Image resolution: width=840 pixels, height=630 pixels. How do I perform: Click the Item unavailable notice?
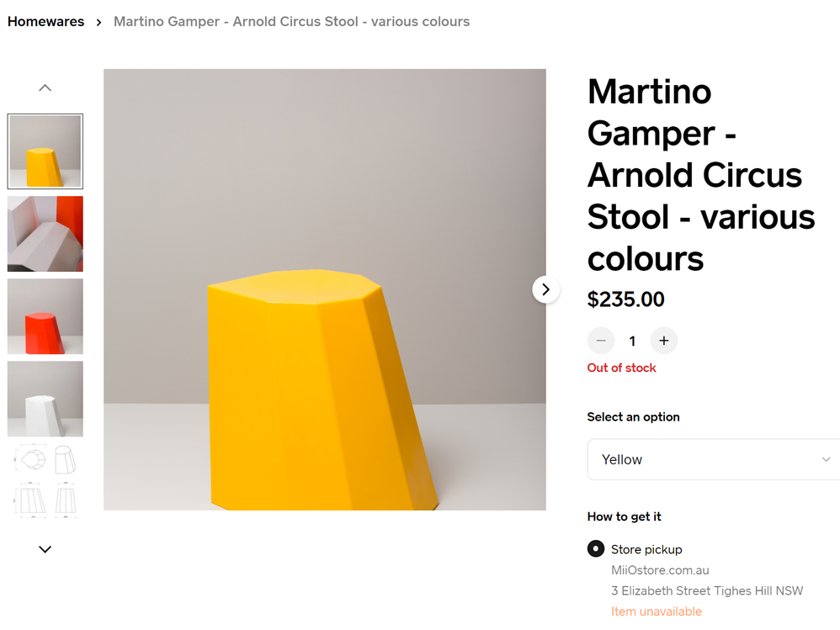pyautogui.click(x=657, y=611)
